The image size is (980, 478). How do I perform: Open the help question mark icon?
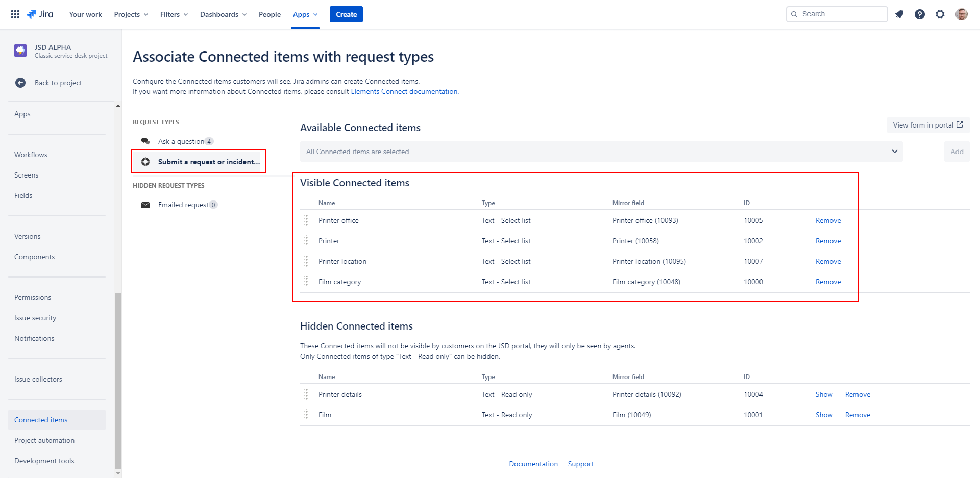920,14
